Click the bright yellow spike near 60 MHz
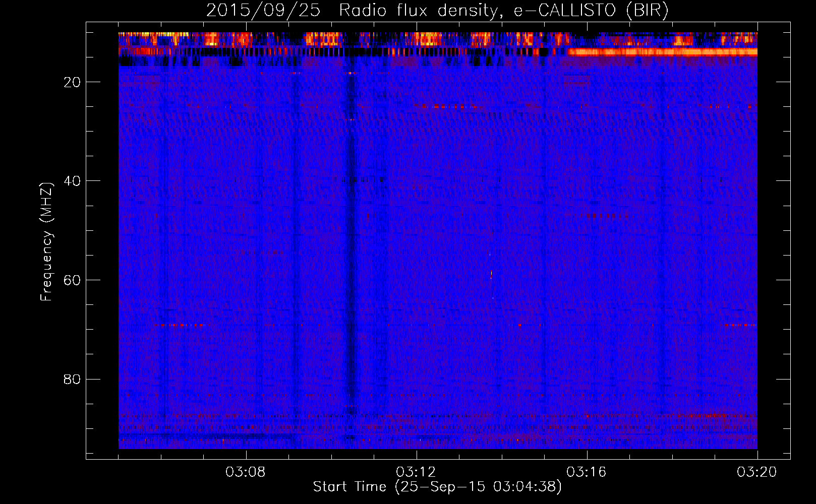 click(491, 274)
